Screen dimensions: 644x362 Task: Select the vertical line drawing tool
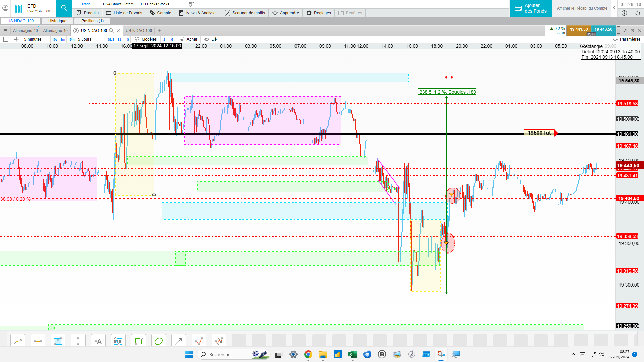tap(78, 341)
